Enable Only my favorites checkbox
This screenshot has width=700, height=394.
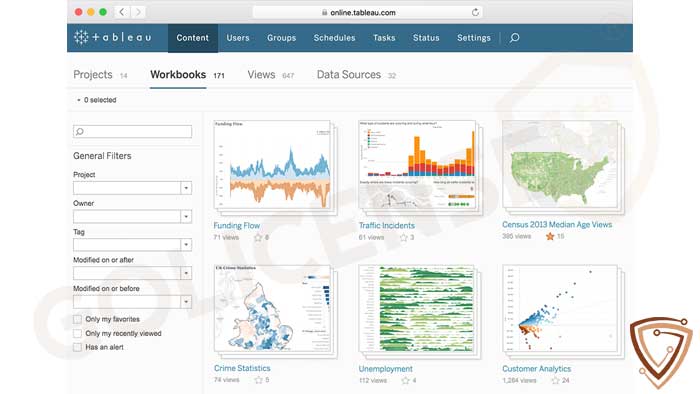click(x=77, y=319)
